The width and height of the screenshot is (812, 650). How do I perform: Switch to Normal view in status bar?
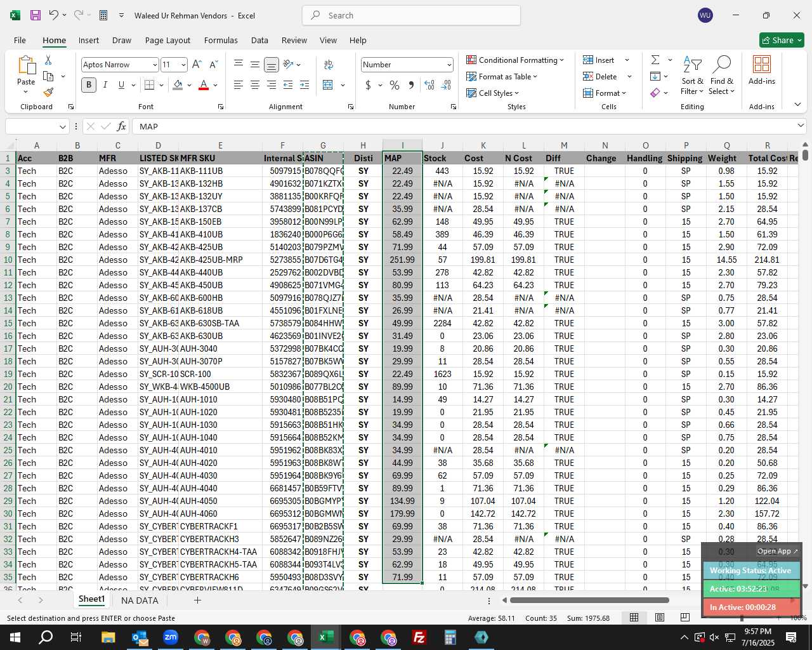pyautogui.click(x=634, y=618)
